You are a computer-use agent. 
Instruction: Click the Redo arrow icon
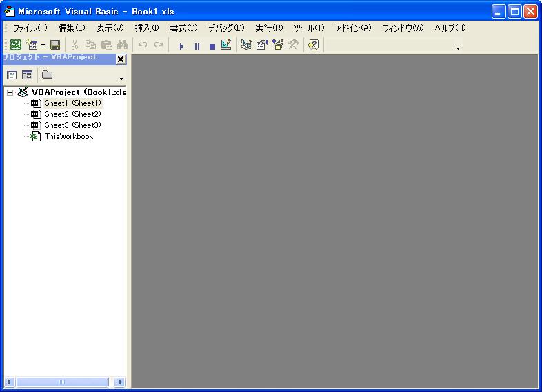159,45
